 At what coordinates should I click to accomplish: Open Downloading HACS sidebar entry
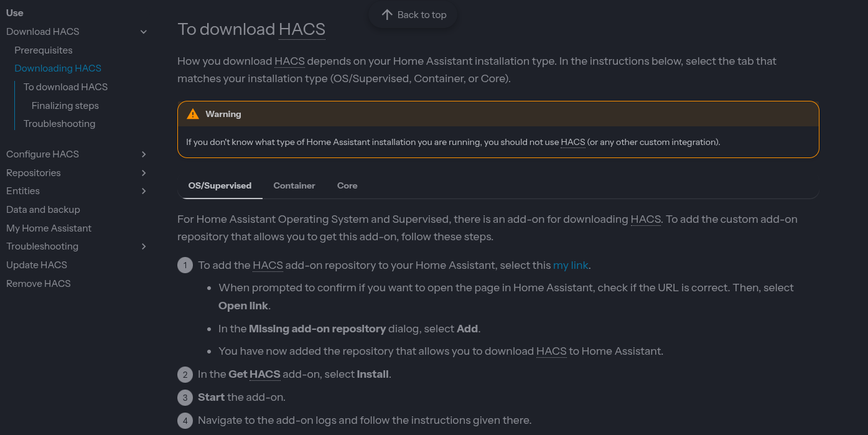pos(58,68)
